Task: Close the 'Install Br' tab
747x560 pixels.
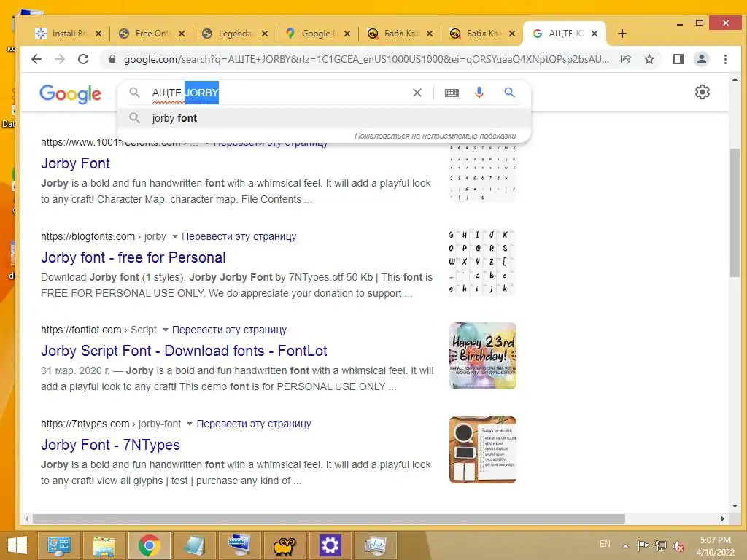Action: [98, 34]
